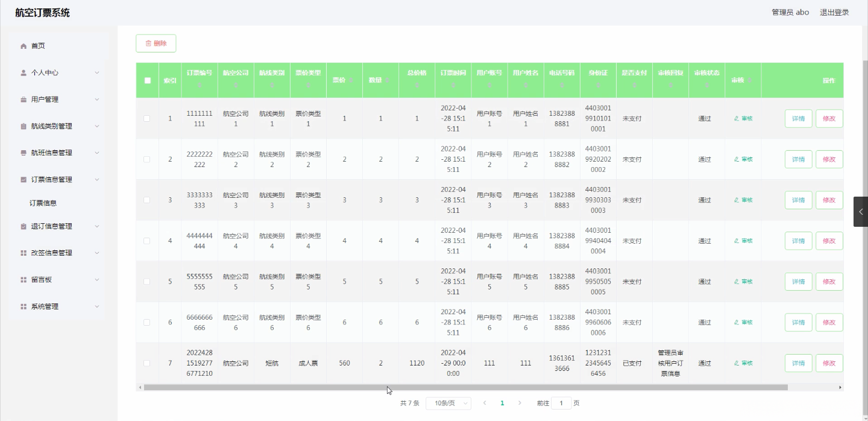Open the 订票信息 submenu item
The height and width of the screenshot is (421, 868).
pos(43,203)
